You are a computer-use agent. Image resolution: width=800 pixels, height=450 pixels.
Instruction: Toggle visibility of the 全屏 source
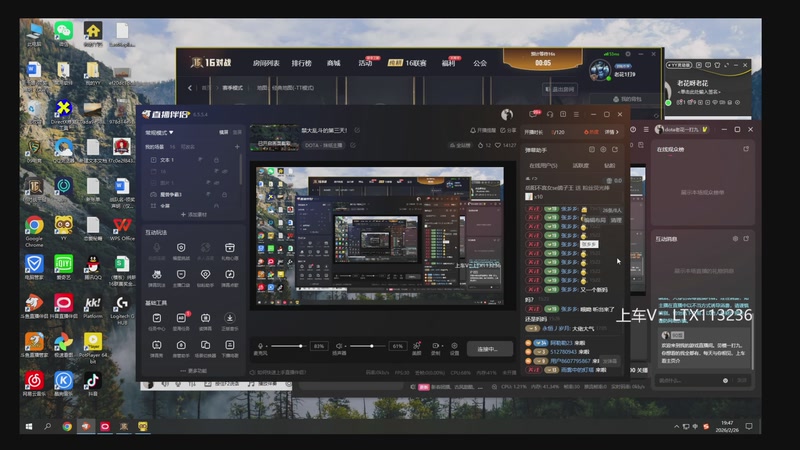coord(216,206)
